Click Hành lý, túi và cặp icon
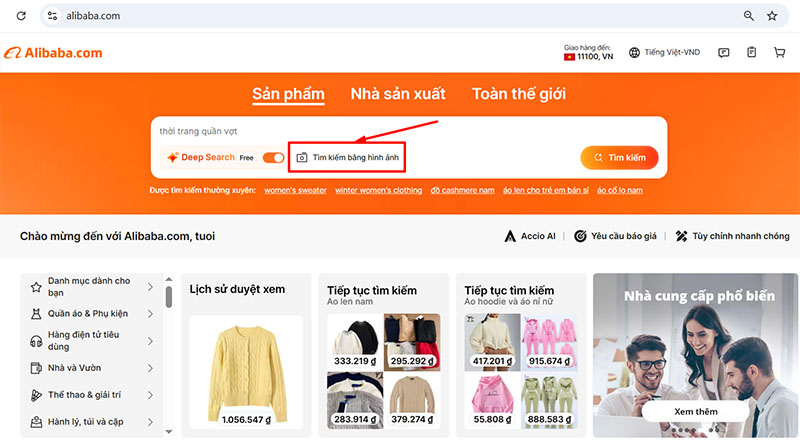Screen dimensions: 800x443 (36, 422)
